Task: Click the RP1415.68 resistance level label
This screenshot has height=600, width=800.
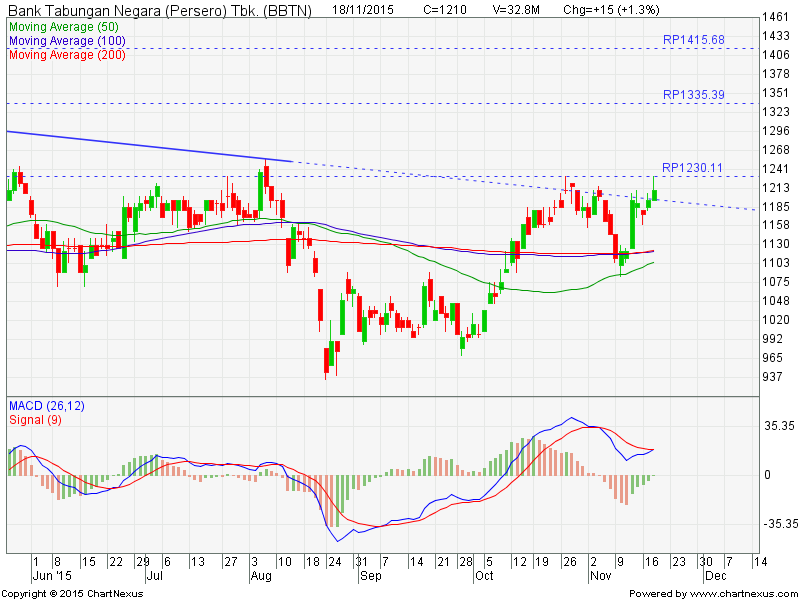Action: (693, 39)
